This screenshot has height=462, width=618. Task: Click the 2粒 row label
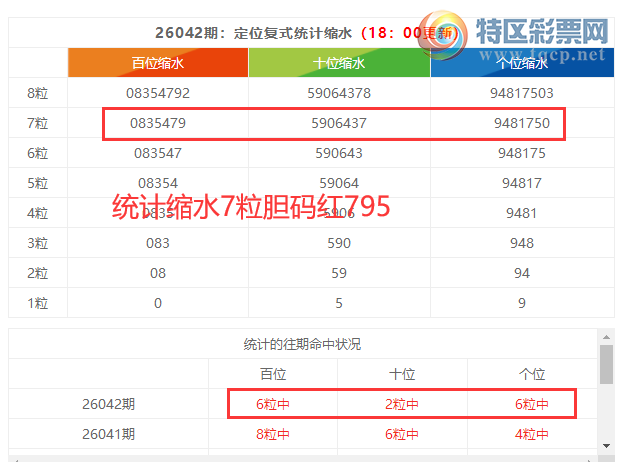(x=38, y=273)
